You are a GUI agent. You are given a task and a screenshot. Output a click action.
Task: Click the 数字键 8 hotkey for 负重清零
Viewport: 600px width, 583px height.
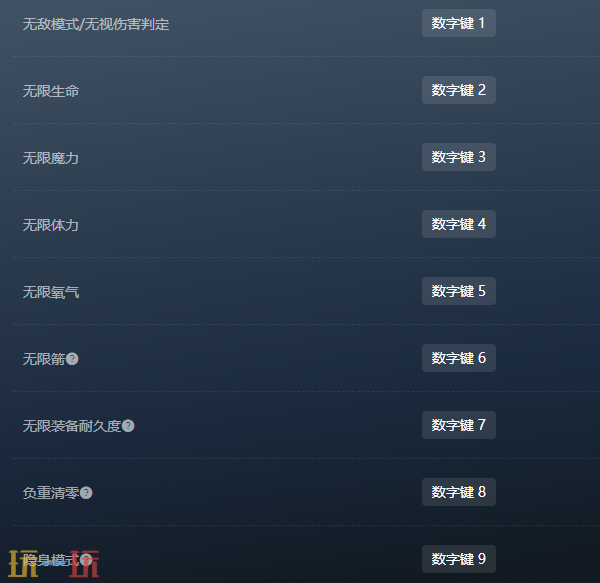pyautogui.click(x=459, y=492)
